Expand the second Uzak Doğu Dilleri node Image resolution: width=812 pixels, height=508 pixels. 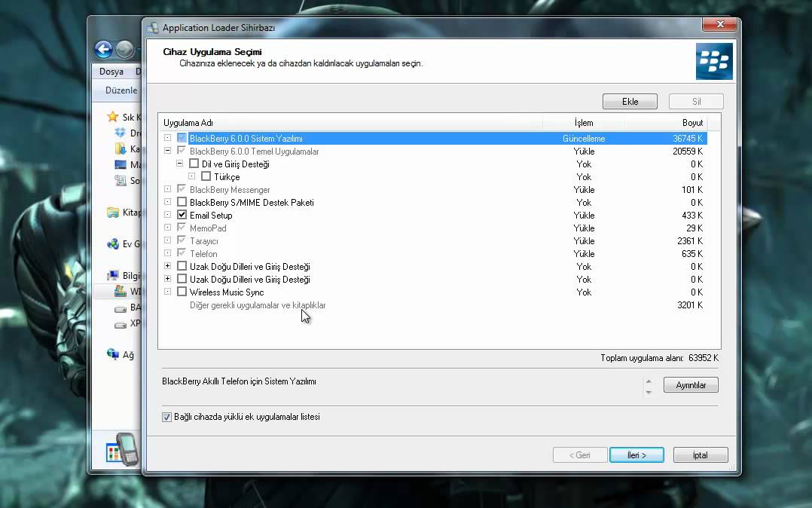pyautogui.click(x=167, y=279)
